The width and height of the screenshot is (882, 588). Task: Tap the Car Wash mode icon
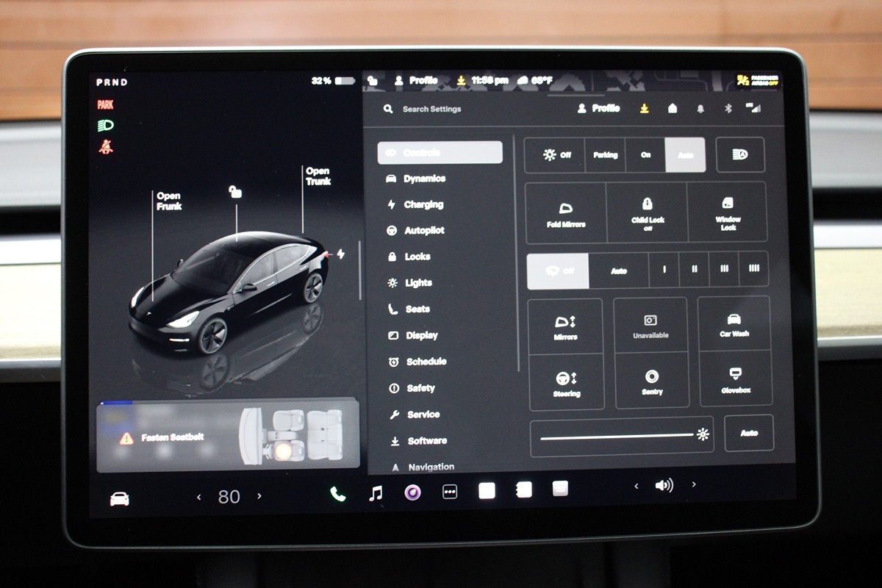coord(734,324)
